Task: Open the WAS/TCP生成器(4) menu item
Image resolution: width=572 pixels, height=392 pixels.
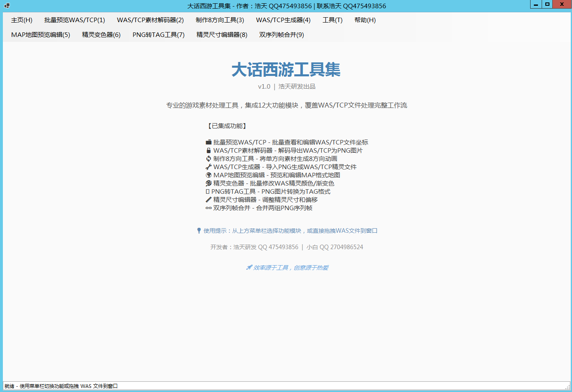Action: (283, 20)
